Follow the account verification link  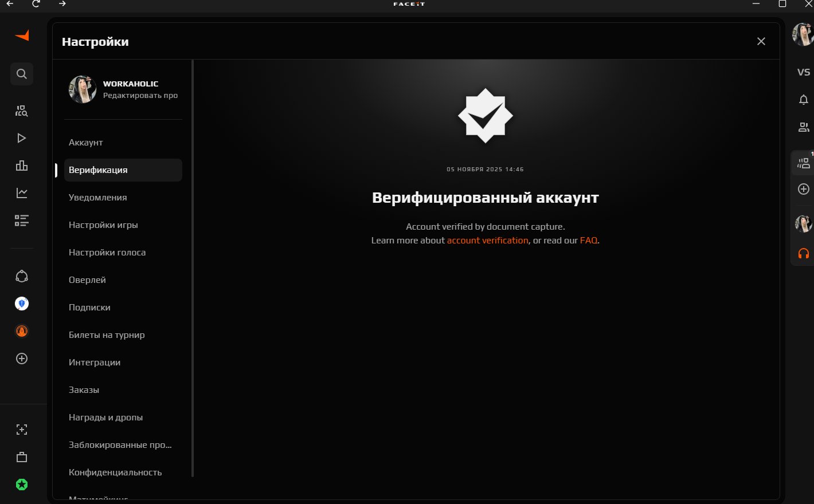click(x=488, y=241)
